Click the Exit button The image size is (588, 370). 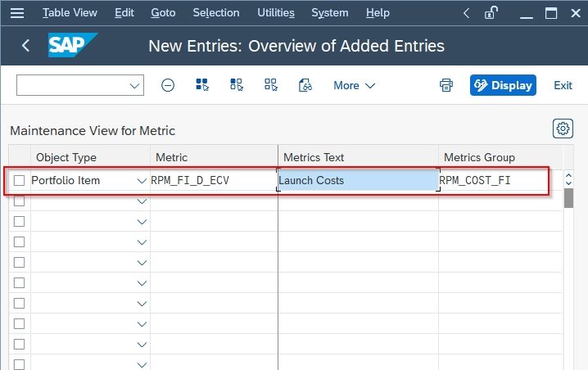coord(563,85)
